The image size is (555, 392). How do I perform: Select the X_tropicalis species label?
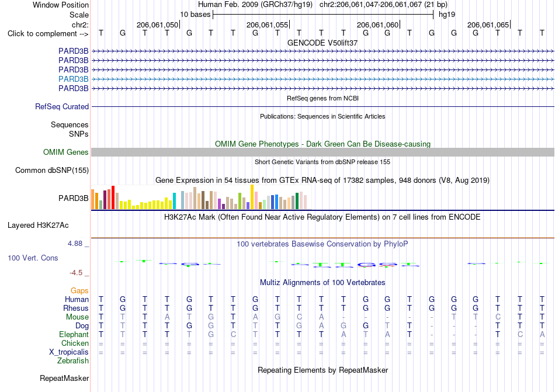click(69, 352)
